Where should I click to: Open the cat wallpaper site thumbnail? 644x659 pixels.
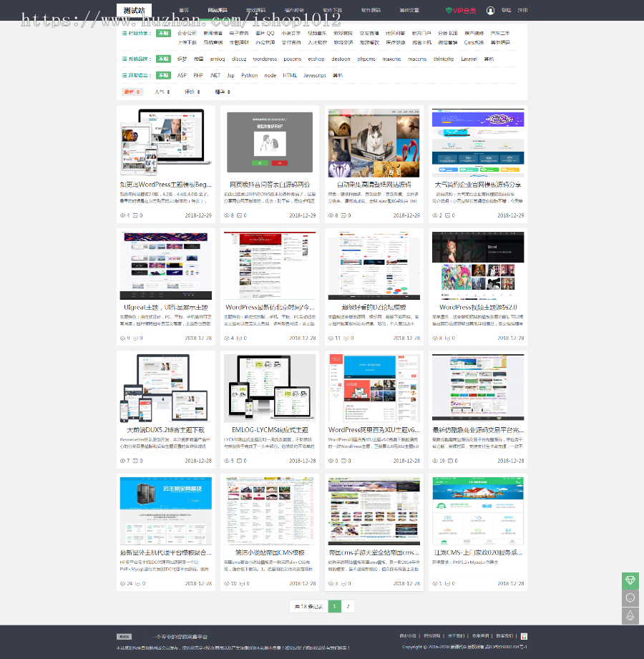pyautogui.click(x=374, y=143)
